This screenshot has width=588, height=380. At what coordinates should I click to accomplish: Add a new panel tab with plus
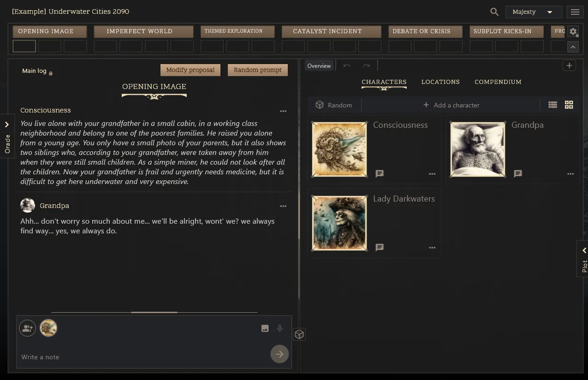tap(569, 66)
